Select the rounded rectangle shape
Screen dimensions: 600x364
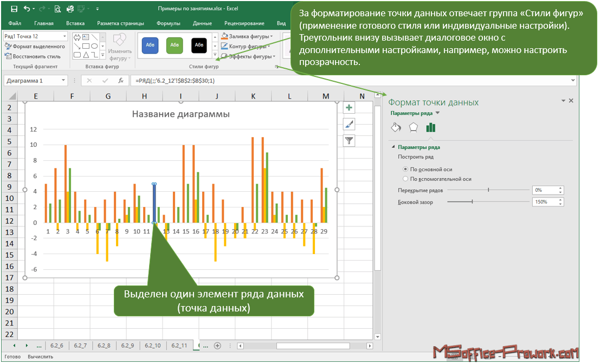pyautogui.click(x=78, y=55)
